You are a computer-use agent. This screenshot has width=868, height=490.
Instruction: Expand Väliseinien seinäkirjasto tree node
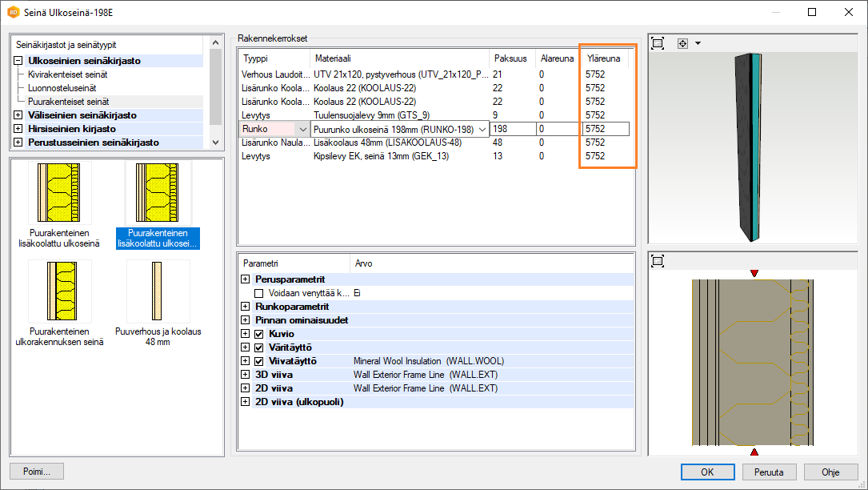[18, 115]
